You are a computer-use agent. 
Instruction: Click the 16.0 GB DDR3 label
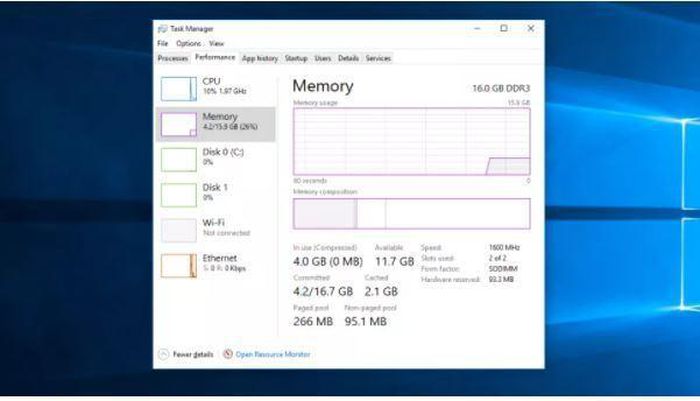tap(501, 88)
